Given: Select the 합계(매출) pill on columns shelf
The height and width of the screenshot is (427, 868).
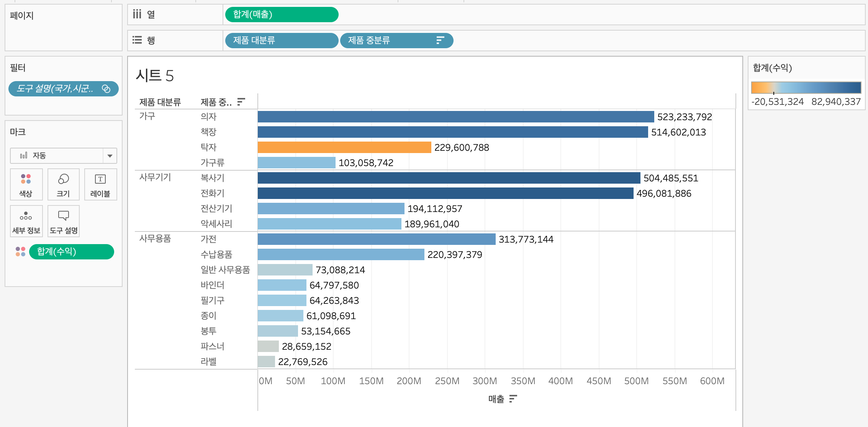Looking at the screenshot, I should (282, 15).
